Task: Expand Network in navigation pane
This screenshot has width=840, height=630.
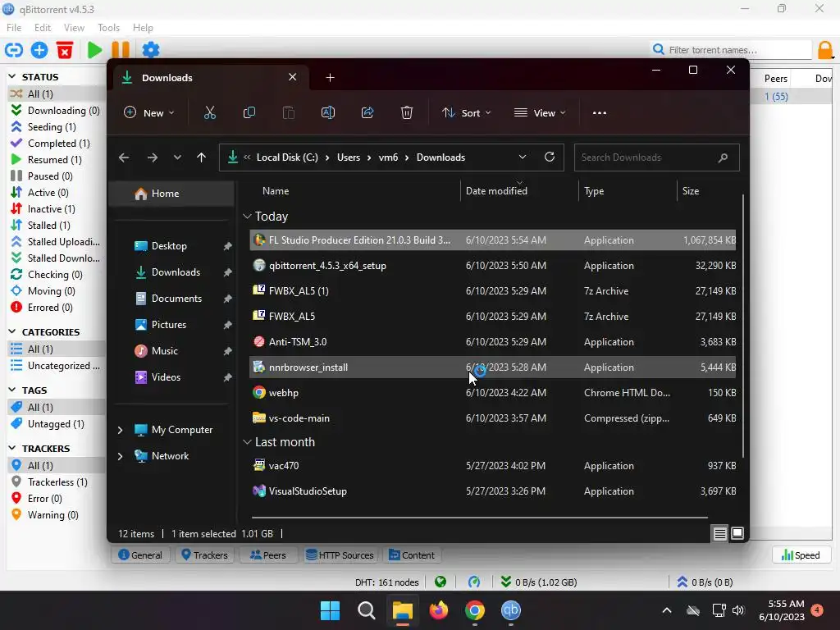Action: (120, 456)
